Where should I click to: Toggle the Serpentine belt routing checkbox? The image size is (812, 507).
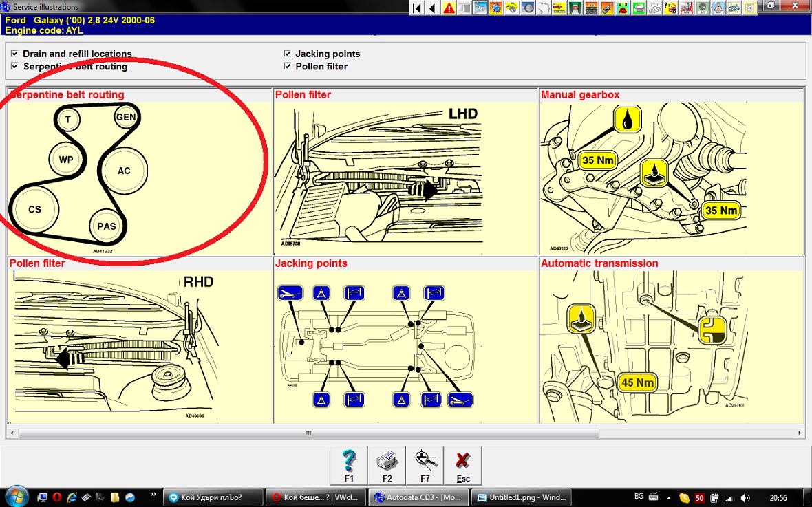[14, 66]
